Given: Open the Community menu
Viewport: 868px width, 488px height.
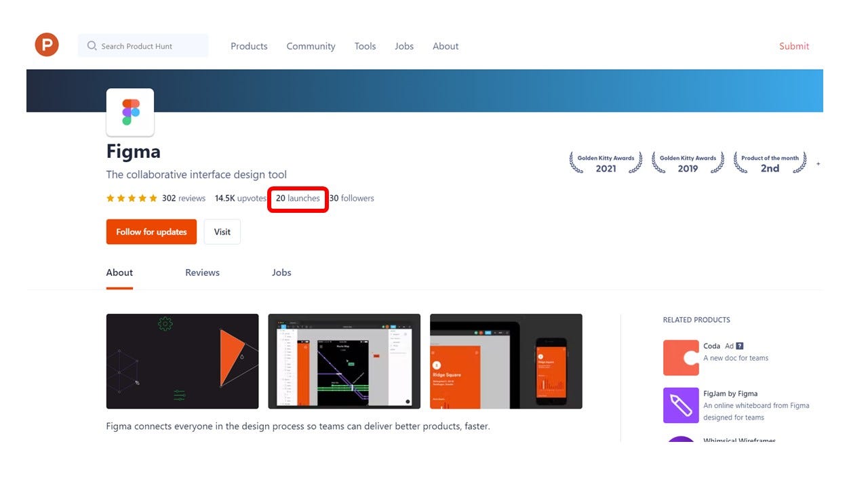Looking at the screenshot, I should (x=311, y=46).
